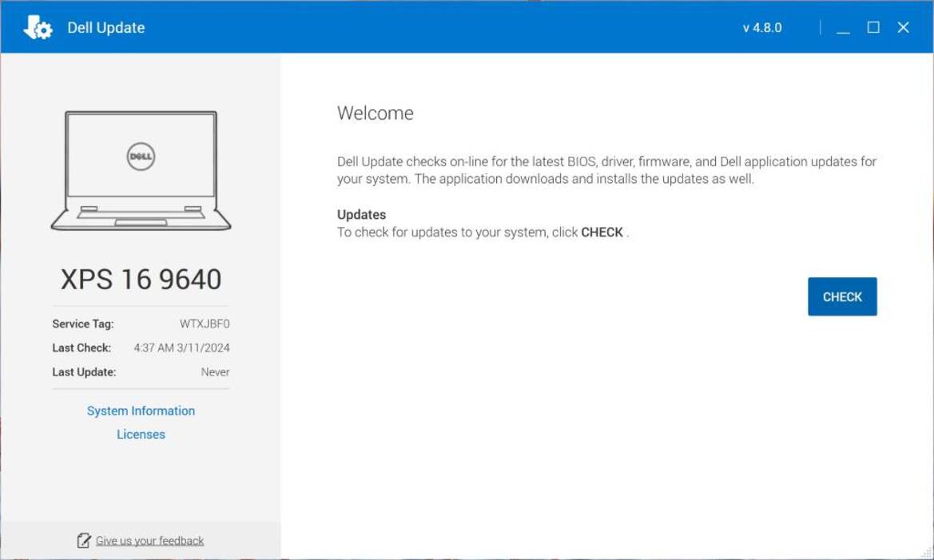934x560 pixels.
Task: Click the bold CHECK word in instructions
Action: tap(602, 232)
